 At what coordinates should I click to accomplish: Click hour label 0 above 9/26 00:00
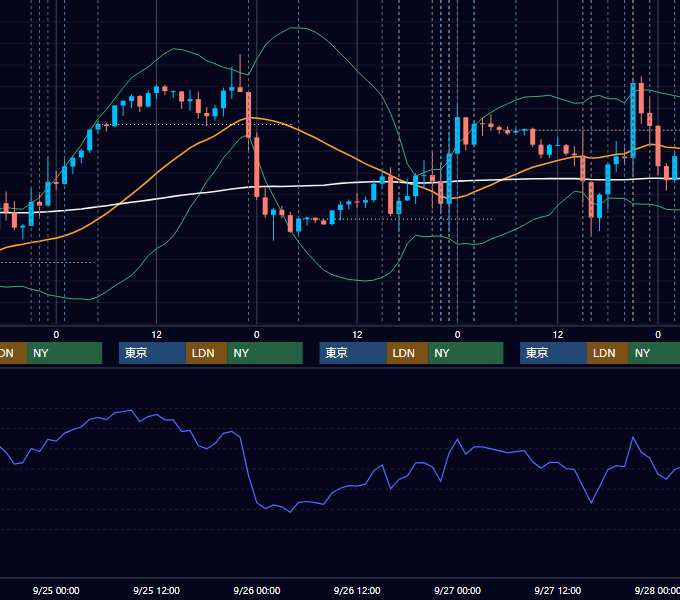257,335
